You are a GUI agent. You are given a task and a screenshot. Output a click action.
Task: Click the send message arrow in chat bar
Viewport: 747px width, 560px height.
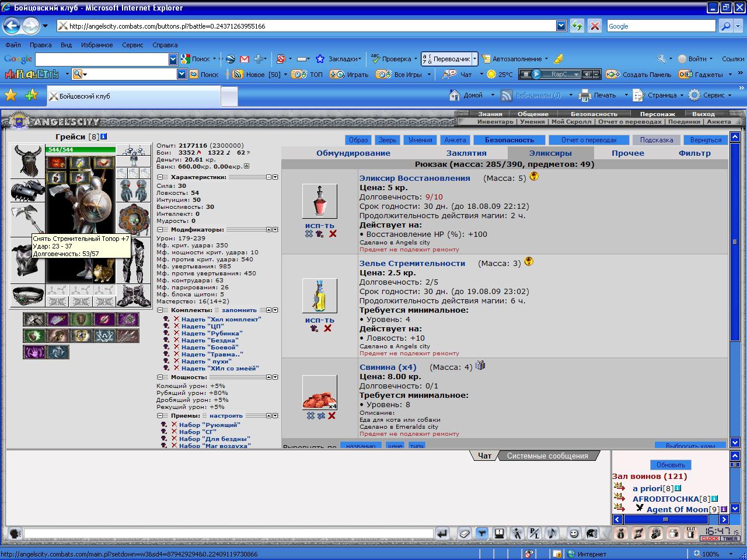[442, 533]
